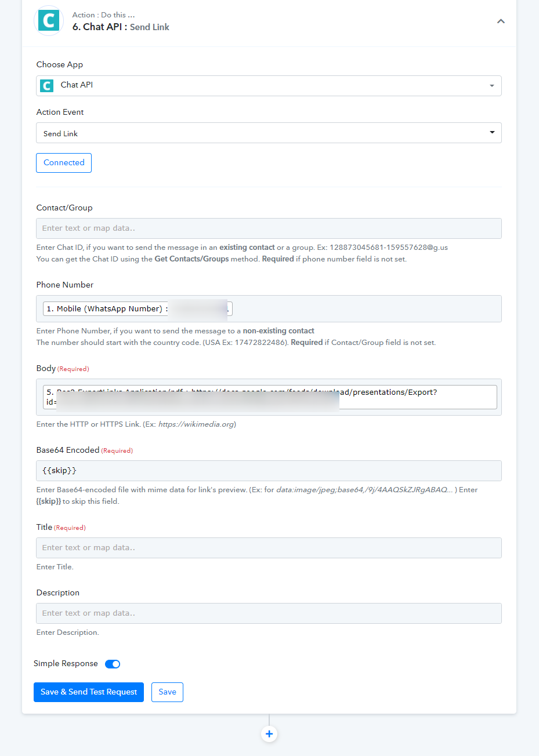
Task: Focus the Title input field
Action: [269, 548]
